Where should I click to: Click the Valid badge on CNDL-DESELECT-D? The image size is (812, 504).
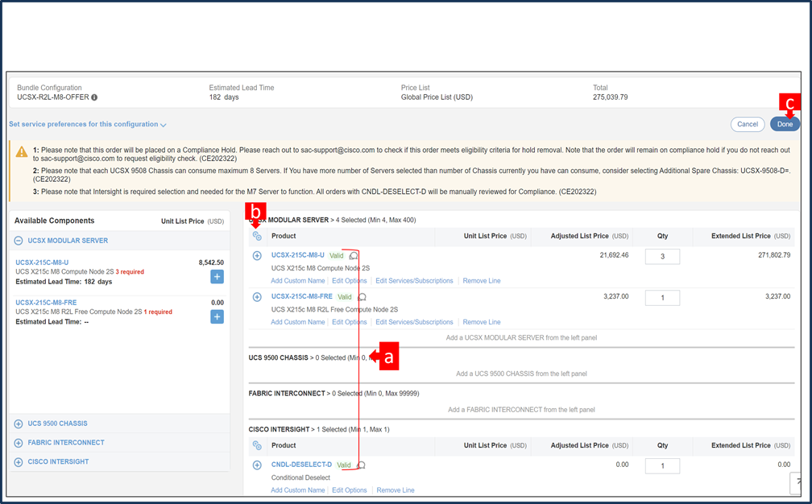point(344,465)
